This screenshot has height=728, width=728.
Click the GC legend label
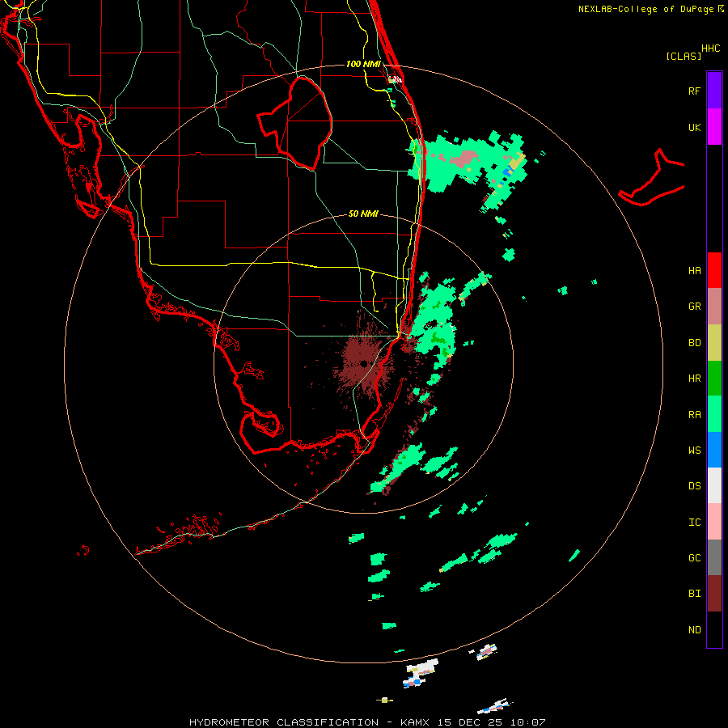point(694,558)
